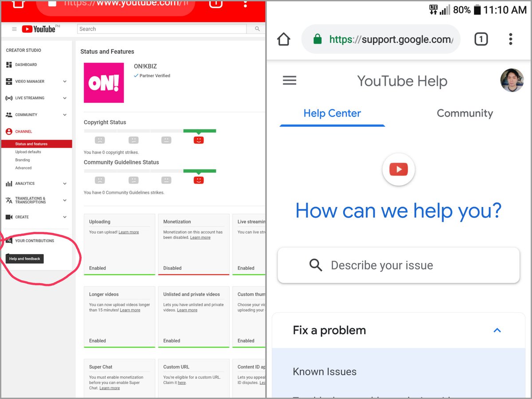
Task: Click the Video Manager icon
Action: (x=9, y=82)
